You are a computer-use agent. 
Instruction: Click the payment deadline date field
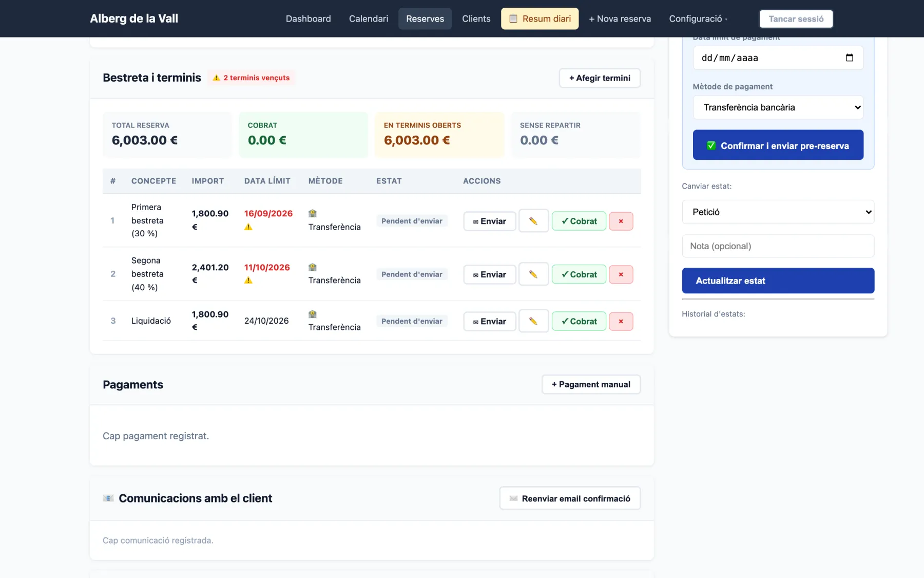[x=778, y=58]
